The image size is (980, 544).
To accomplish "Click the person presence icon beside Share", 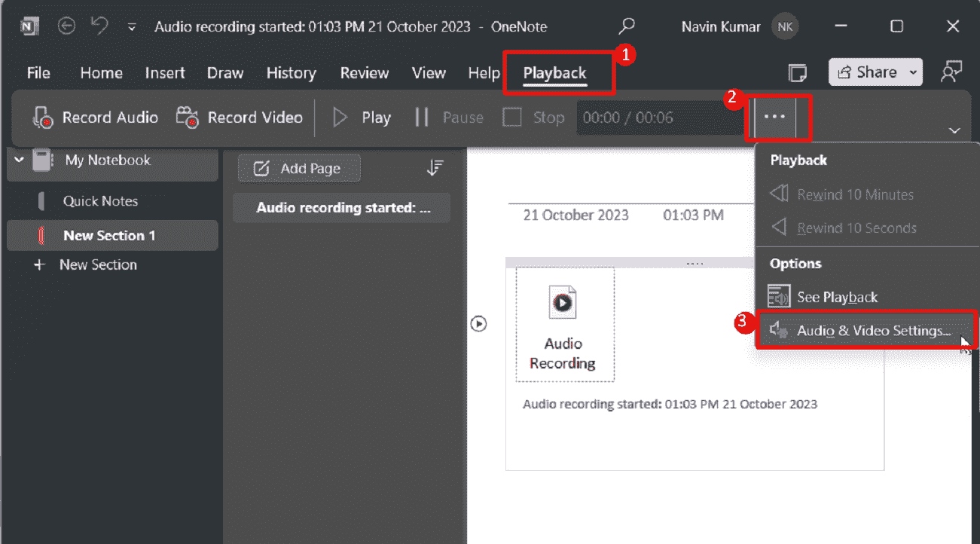I will (x=951, y=72).
